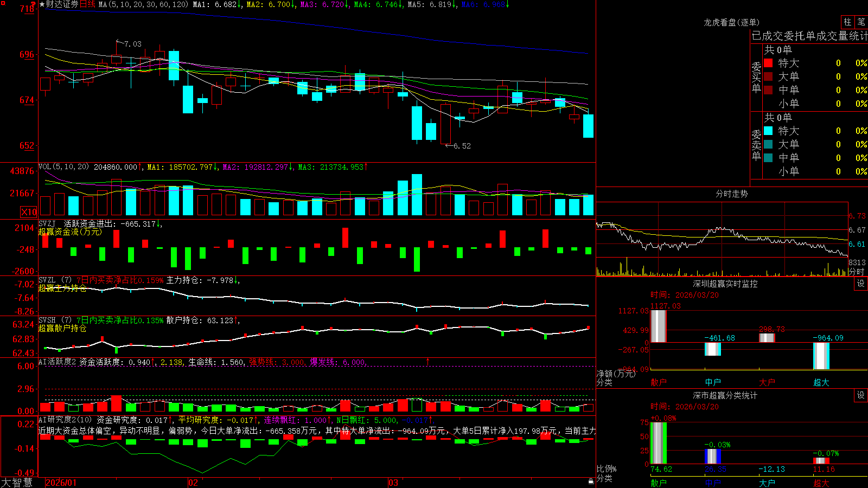Open MA(5,10,20,30,60,120) indicator parameters
Viewport: 868px width, 488px height.
point(143,4)
